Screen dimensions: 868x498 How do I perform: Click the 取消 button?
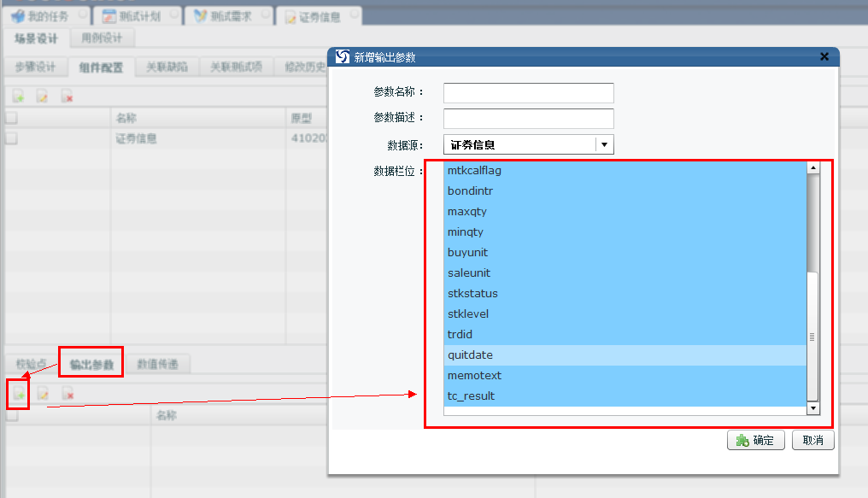point(812,441)
